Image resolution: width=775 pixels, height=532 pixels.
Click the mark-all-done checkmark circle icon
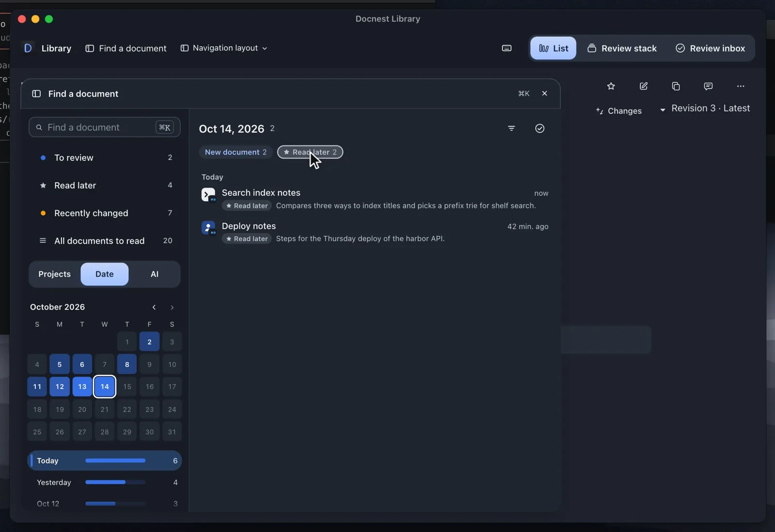tap(540, 128)
